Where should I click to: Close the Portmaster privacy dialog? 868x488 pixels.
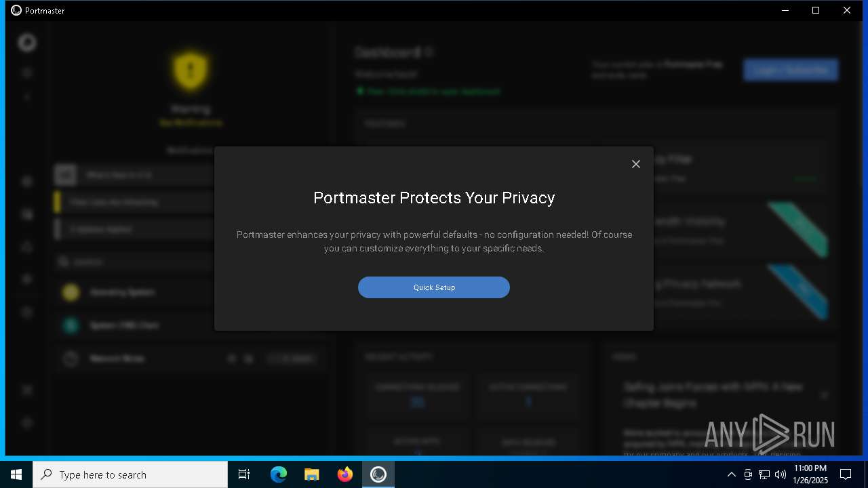(636, 164)
